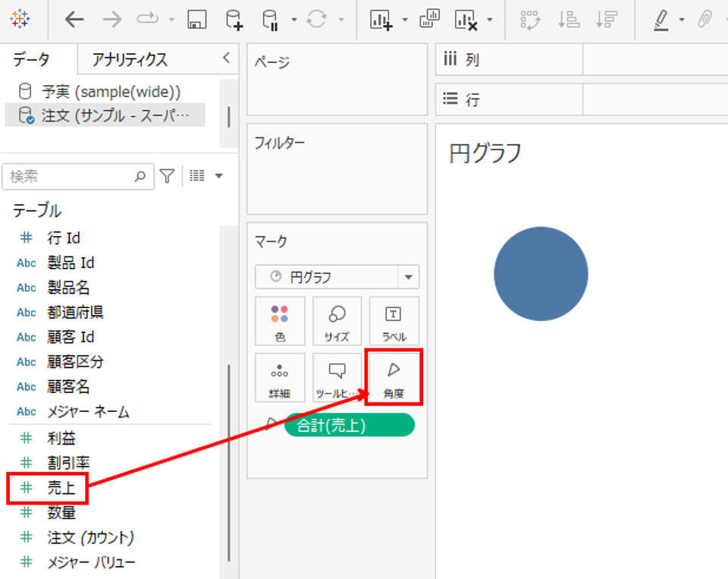Click the data sources list scrollbar

click(228, 117)
